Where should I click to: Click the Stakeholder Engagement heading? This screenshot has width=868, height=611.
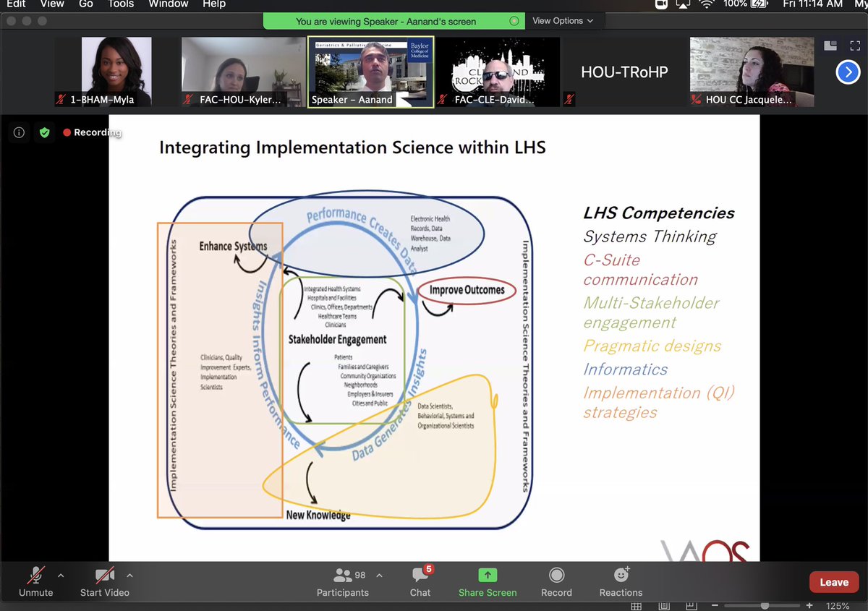[x=337, y=339]
